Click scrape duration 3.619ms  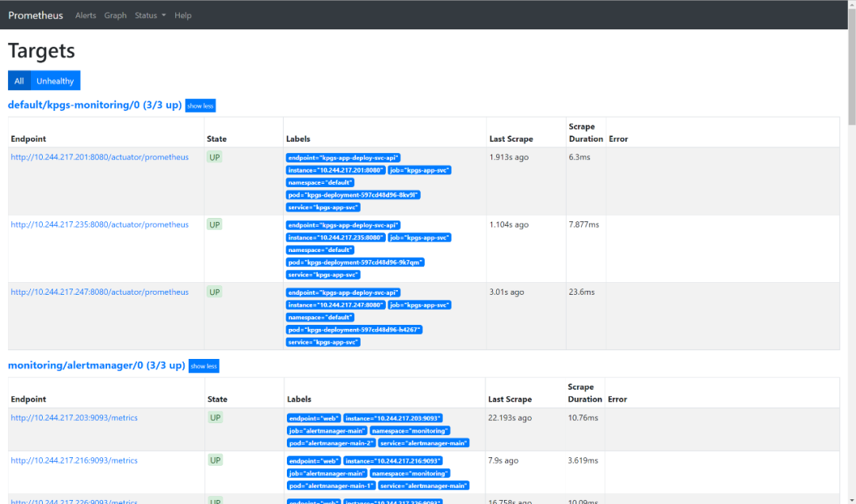pos(583,460)
